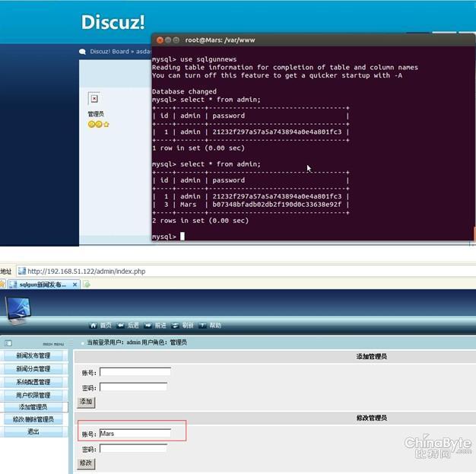Click the 添加管理员 section header
Viewport: 476px width, 474px height.
(x=372, y=356)
